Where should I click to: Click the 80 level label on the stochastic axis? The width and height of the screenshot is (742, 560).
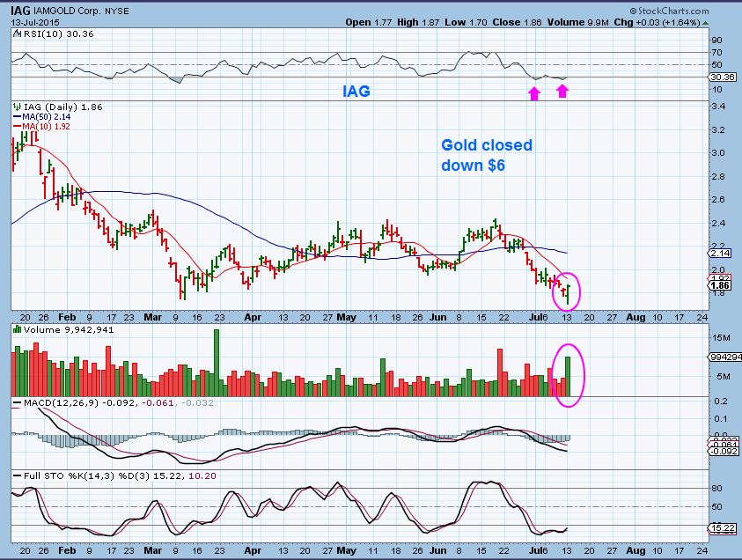(717, 489)
